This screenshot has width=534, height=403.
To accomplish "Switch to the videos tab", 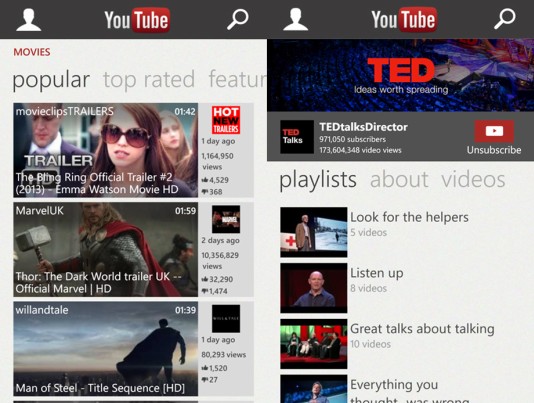I will (473, 179).
